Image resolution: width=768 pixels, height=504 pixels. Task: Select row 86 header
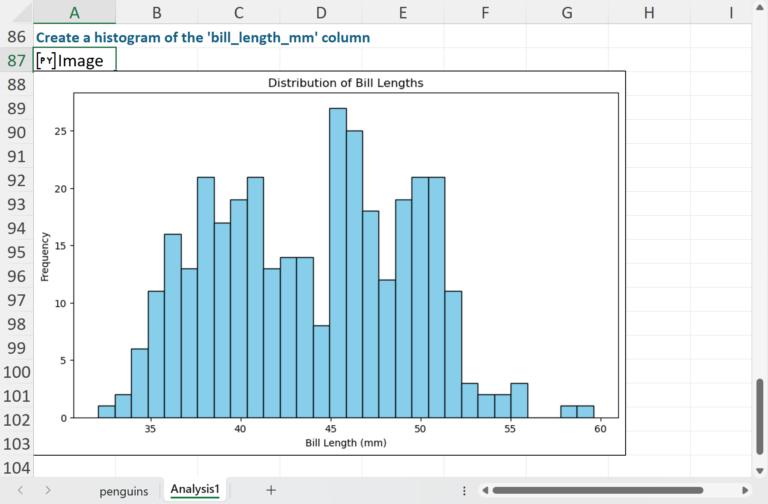coord(16,37)
